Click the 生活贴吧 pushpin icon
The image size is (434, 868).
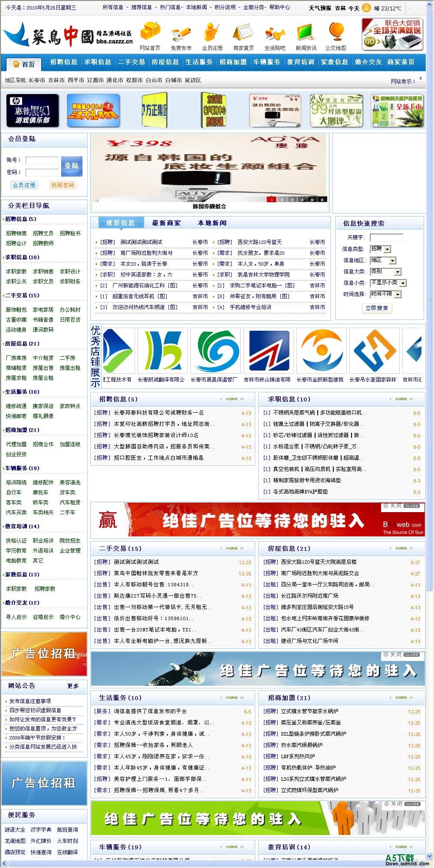click(x=275, y=33)
